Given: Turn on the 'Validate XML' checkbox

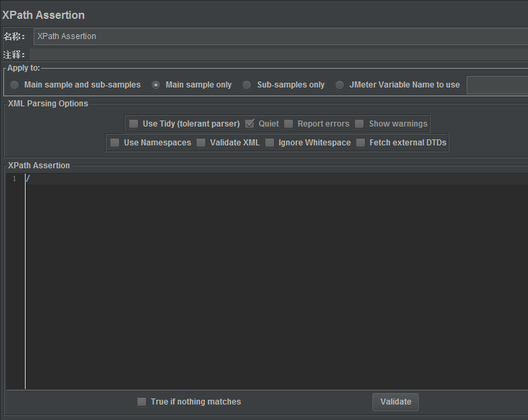Looking at the screenshot, I should pyautogui.click(x=201, y=143).
